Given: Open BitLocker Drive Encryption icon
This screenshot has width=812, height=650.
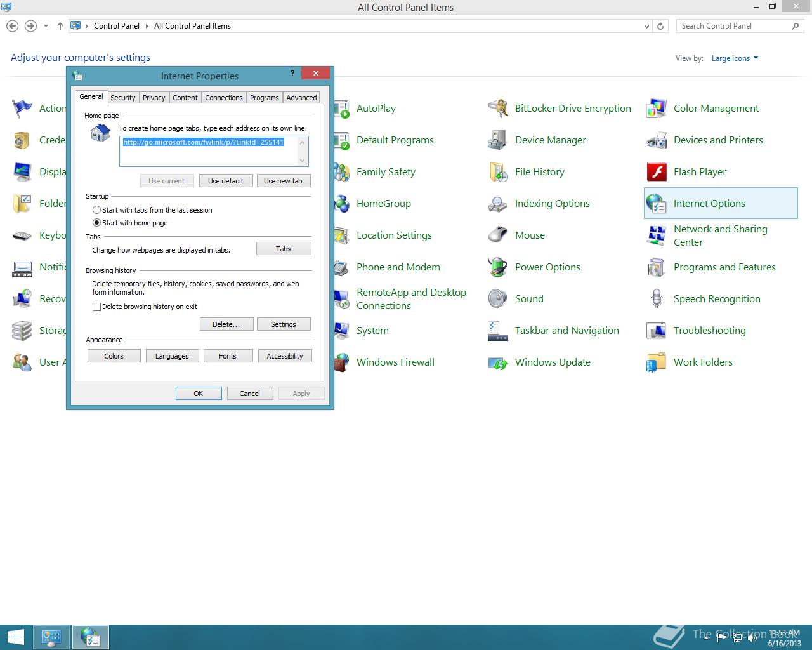Looking at the screenshot, I should [x=498, y=109].
